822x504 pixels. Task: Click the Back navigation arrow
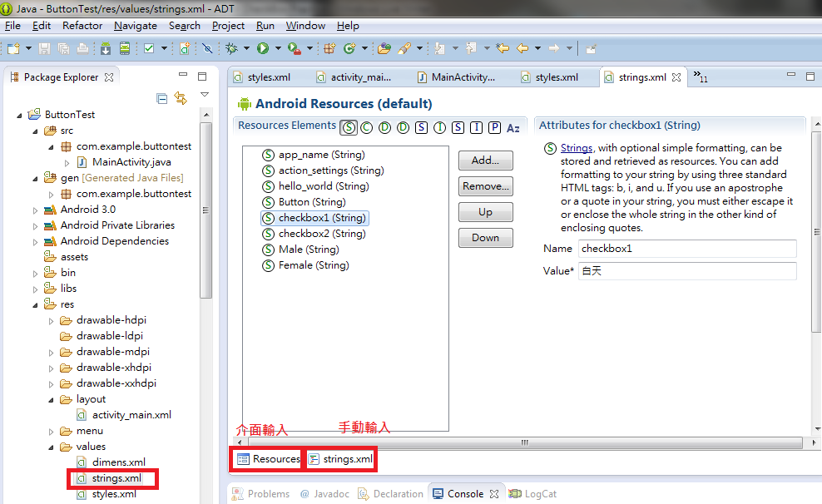(522, 49)
